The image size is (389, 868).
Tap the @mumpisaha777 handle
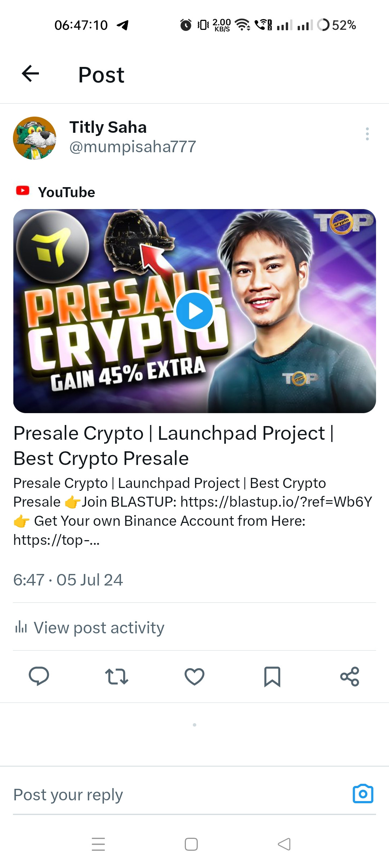[x=133, y=147]
